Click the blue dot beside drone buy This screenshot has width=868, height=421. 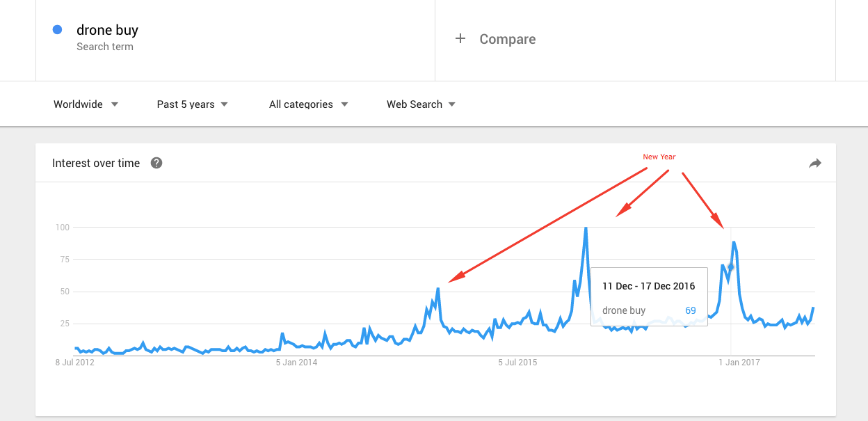(x=58, y=30)
